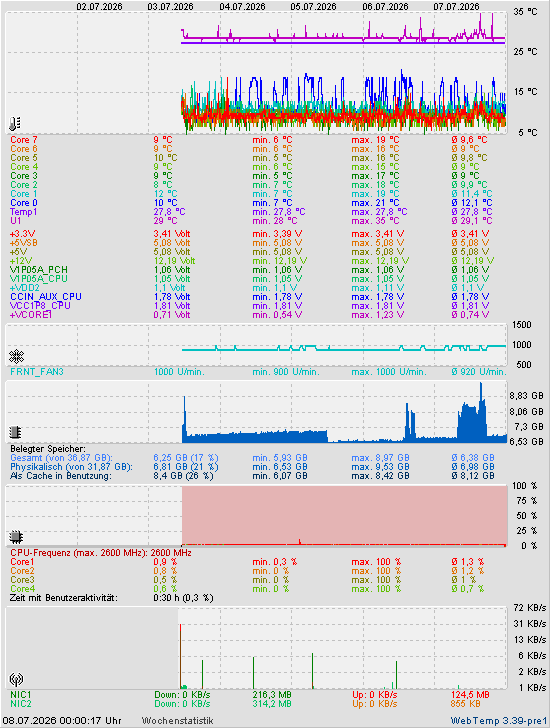Click the memory chip icon in RAM graph
Viewport: 550px width, 728px height.
(16, 432)
